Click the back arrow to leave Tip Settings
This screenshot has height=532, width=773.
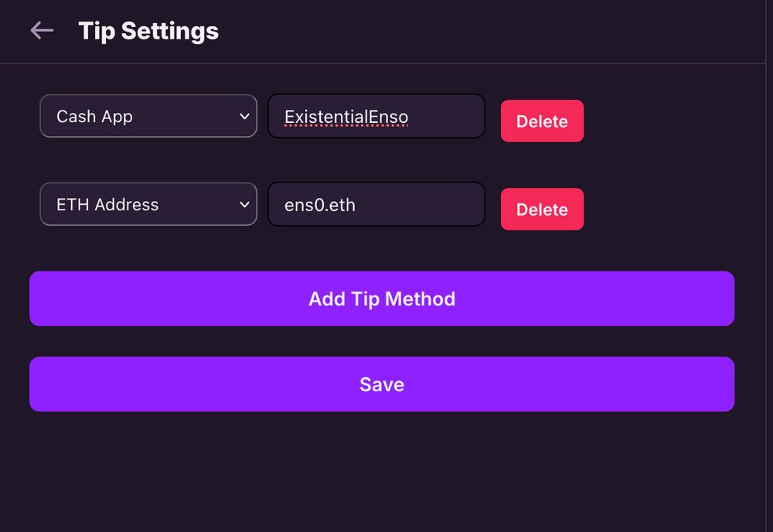[42, 30]
